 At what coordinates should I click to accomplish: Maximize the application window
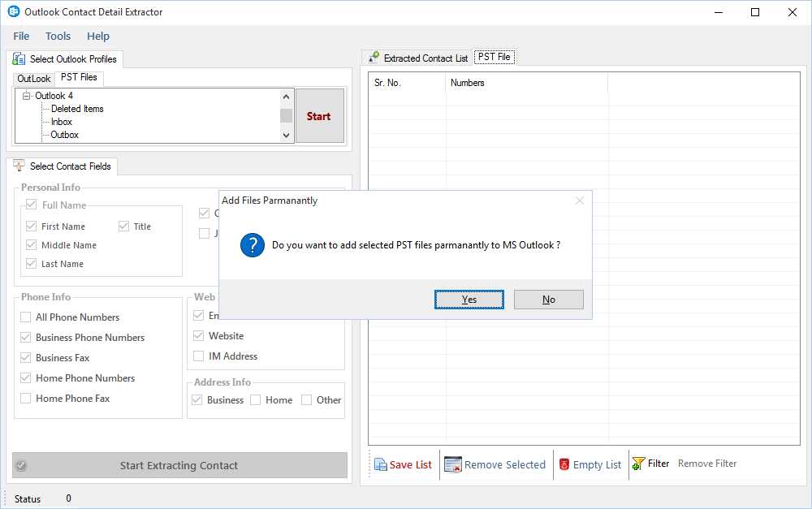tap(755, 12)
